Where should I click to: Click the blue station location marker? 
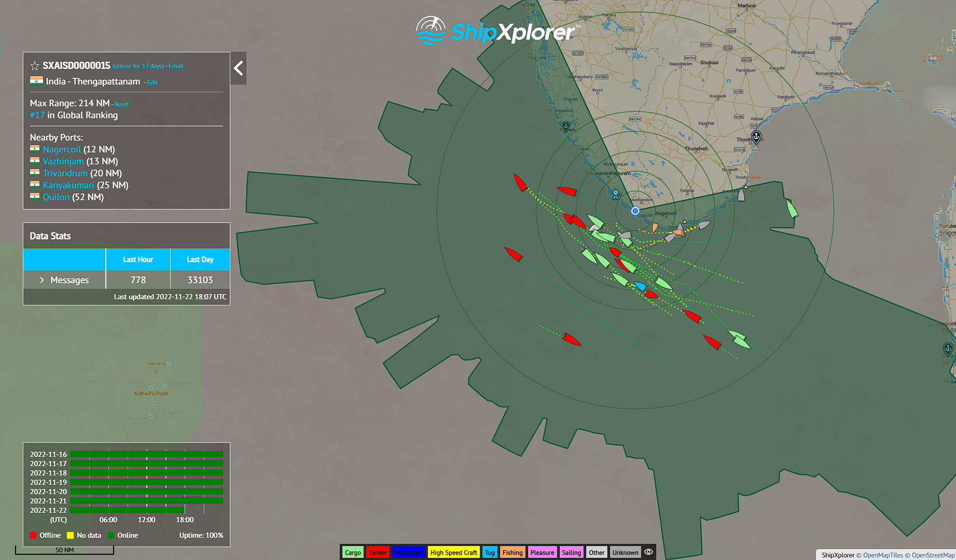click(x=635, y=211)
